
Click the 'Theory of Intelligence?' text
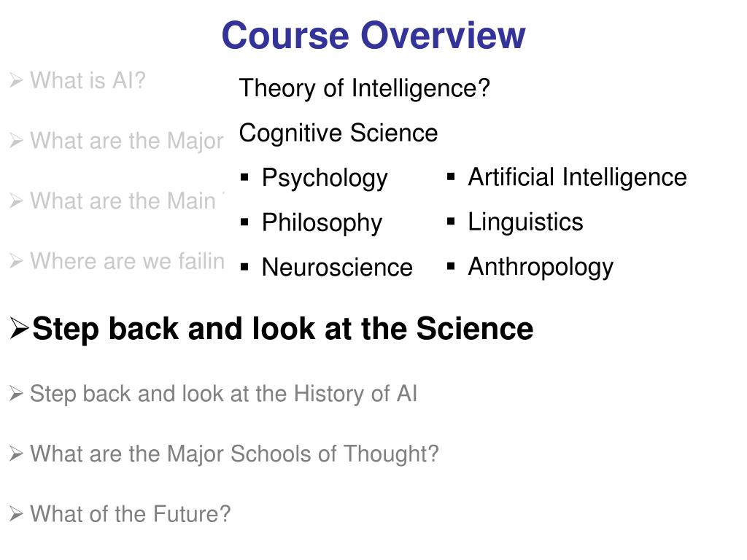point(365,88)
